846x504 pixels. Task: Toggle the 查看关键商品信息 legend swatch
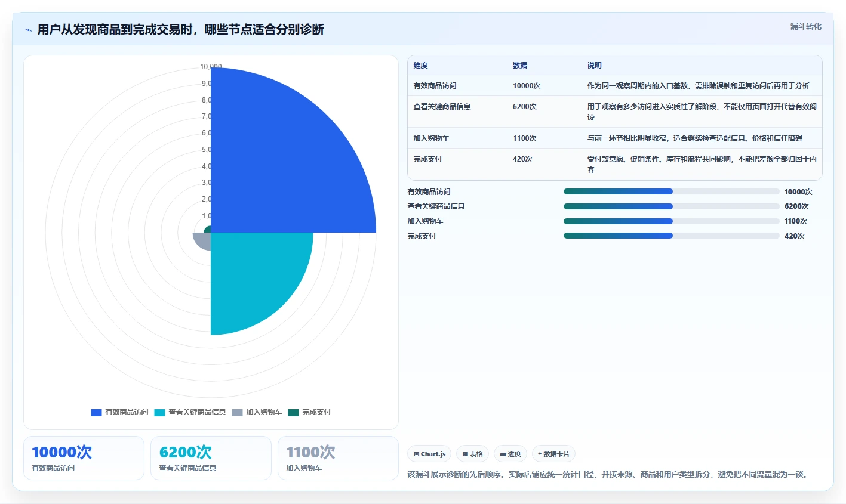tap(159, 412)
